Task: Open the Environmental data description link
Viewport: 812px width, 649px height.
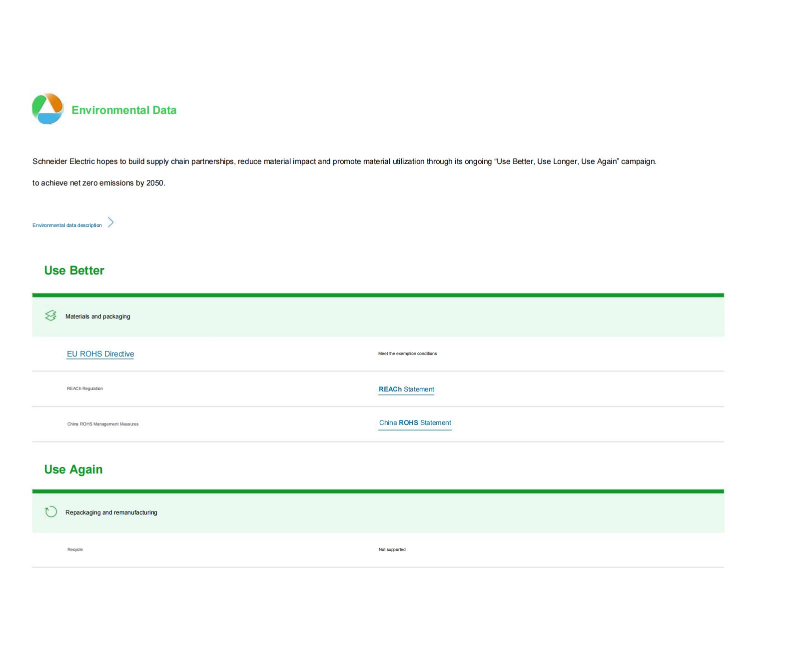Action: coord(67,225)
